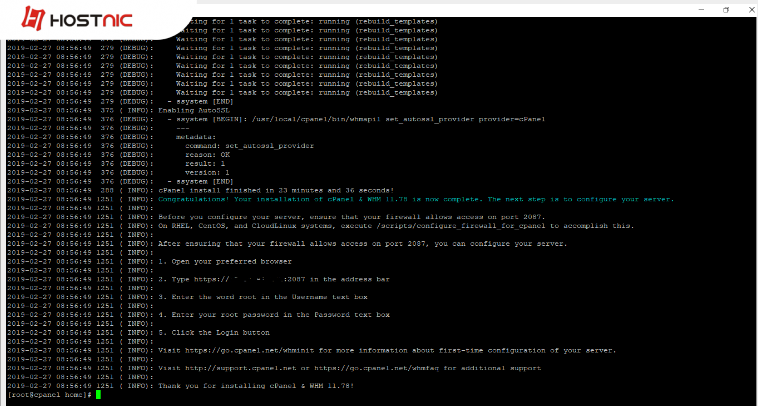Click the 'metadata:' line
758x406 pixels.
196,137
